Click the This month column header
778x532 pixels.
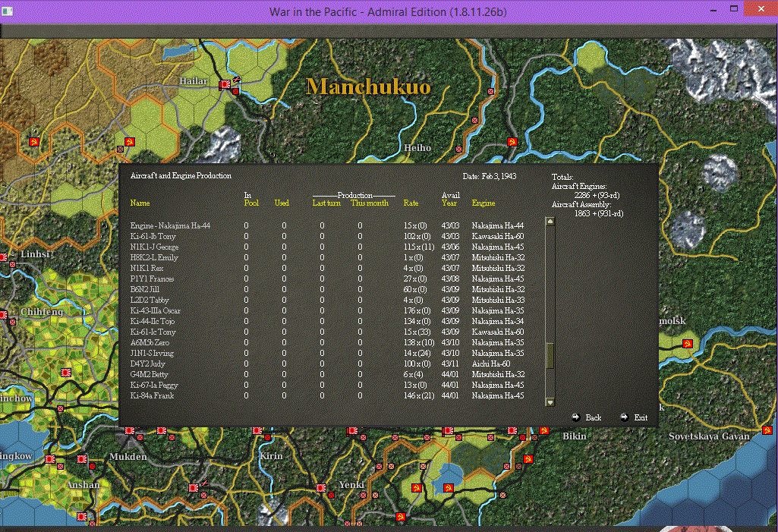point(370,203)
